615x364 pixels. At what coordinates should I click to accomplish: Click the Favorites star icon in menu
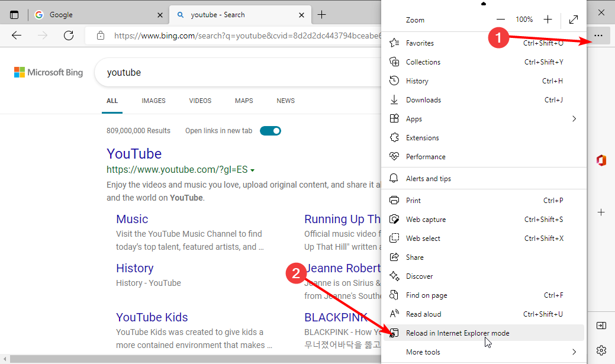pyautogui.click(x=394, y=43)
